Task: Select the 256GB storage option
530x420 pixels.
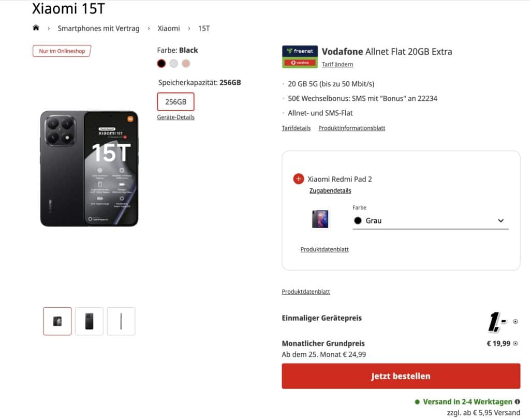Action: [175, 102]
